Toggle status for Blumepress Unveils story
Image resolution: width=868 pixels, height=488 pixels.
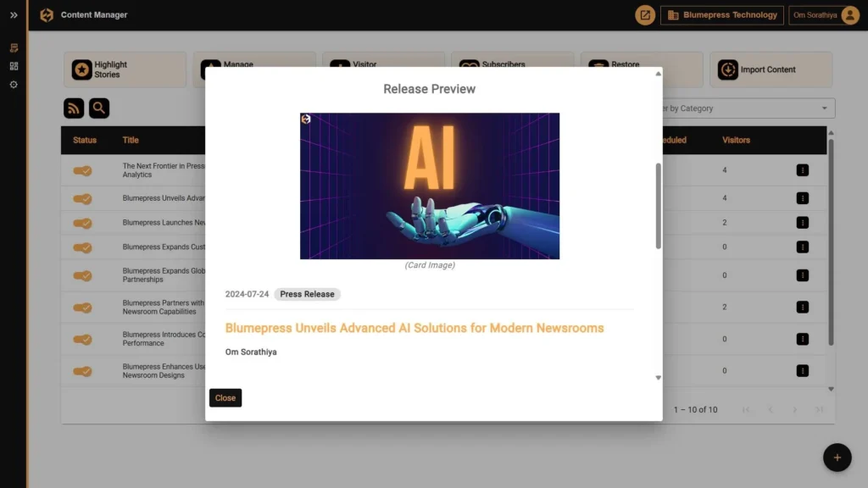tap(82, 199)
